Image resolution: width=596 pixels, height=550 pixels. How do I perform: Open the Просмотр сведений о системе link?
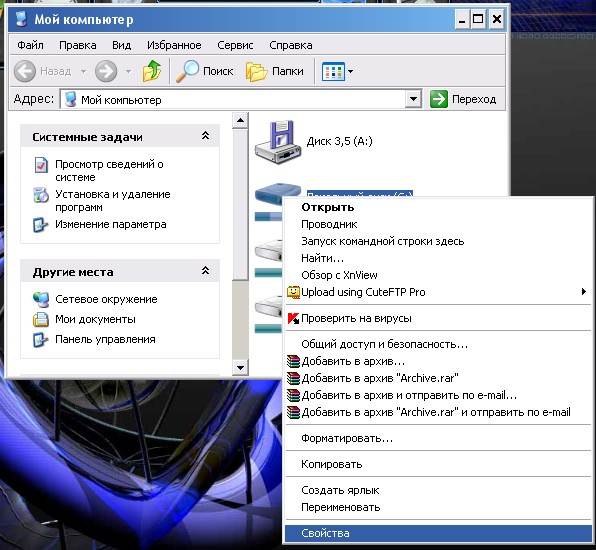(x=109, y=171)
